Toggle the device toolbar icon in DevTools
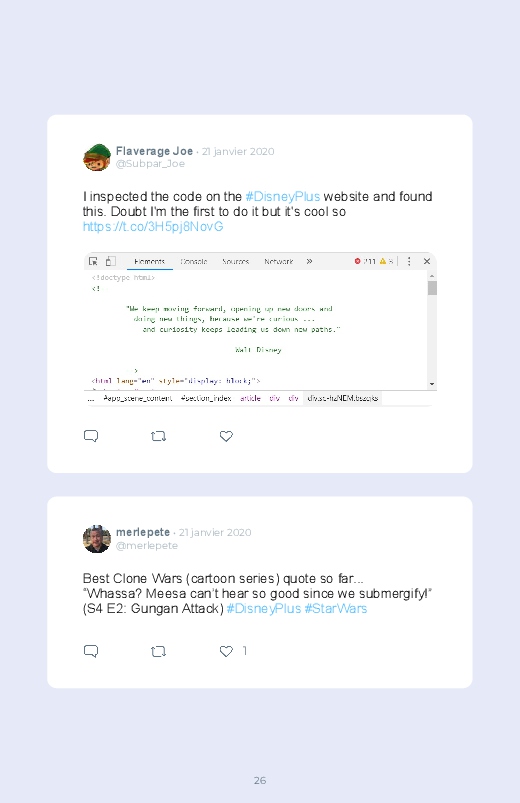The image size is (520, 803). [x=110, y=261]
